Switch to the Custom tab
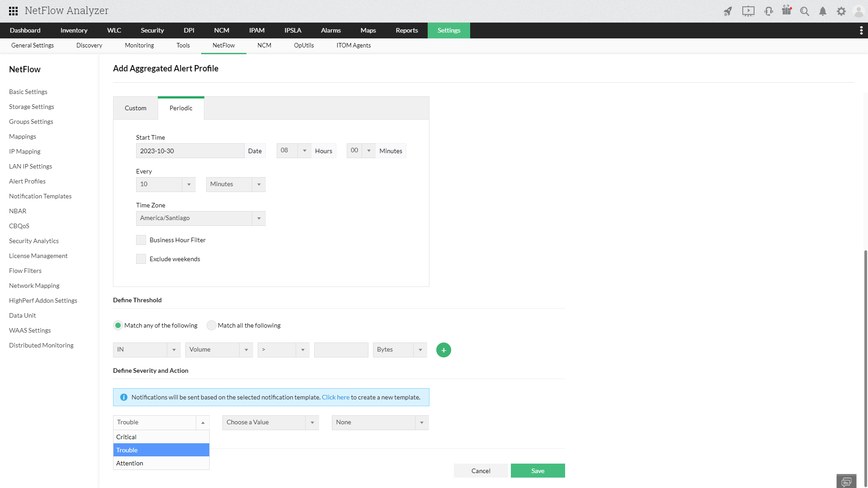 click(x=136, y=108)
